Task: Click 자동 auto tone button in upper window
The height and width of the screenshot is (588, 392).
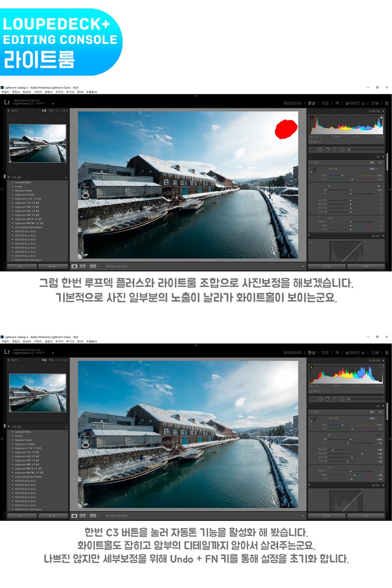Action: point(378,186)
